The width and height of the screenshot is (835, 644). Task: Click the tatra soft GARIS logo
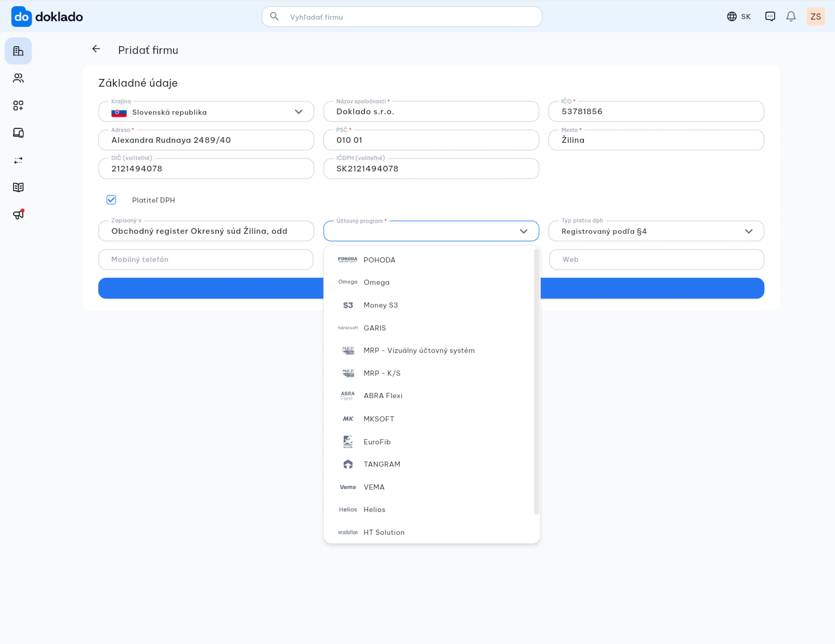[348, 328]
